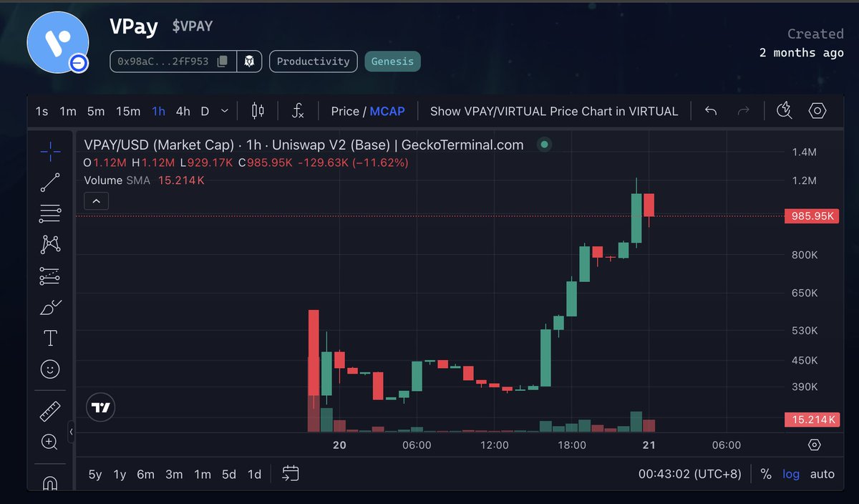Click the Genesis tag
859x504 pixels.
click(x=392, y=62)
